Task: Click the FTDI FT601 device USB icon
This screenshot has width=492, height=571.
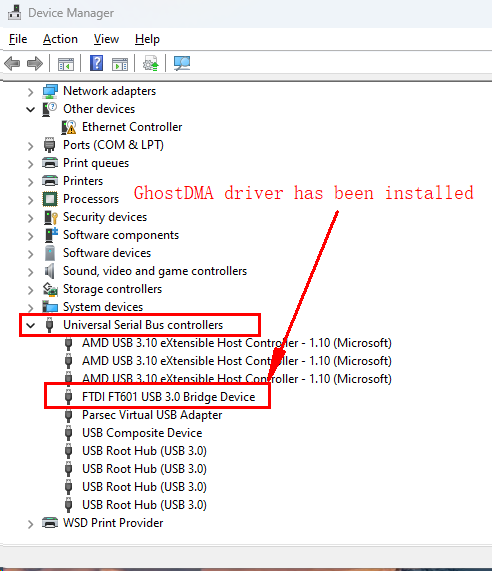Action: tap(68, 397)
